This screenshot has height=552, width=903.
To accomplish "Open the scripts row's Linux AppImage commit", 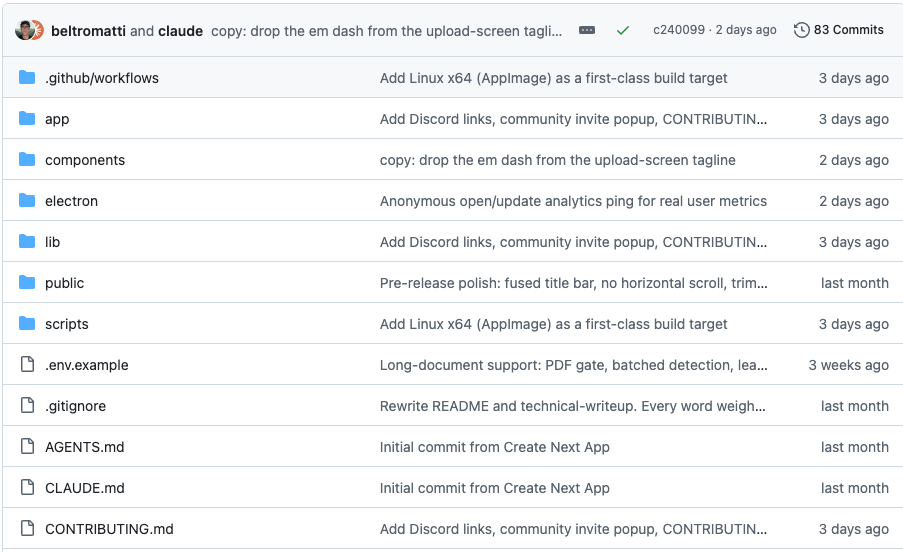I will point(553,324).
